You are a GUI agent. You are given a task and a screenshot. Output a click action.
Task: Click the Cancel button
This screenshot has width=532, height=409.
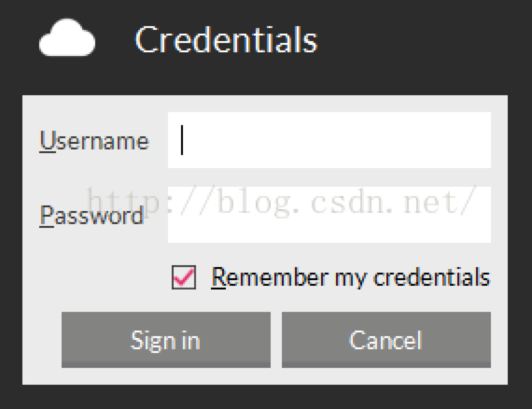[x=386, y=339]
